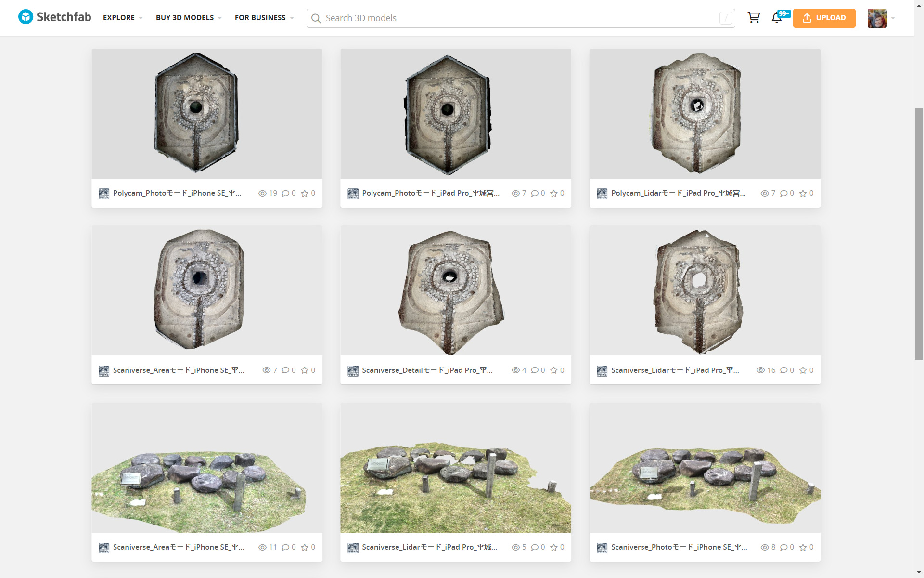Click author avatar on Polycam_Photoモード_iPad Pro card
Viewport: 924px width, 578px height.
pyautogui.click(x=353, y=194)
